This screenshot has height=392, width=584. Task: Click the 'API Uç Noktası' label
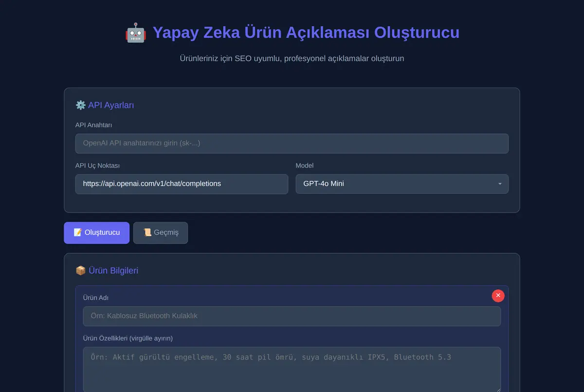[x=97, y=165]
